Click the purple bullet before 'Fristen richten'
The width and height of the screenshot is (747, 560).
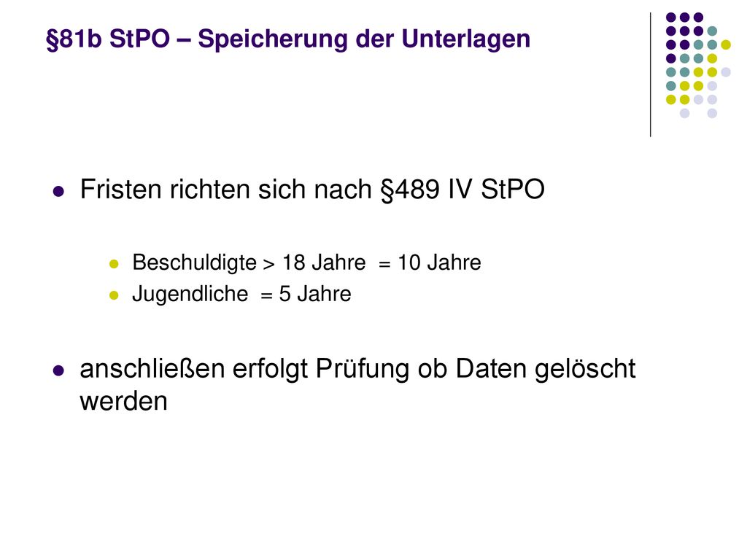pos(58,192)
